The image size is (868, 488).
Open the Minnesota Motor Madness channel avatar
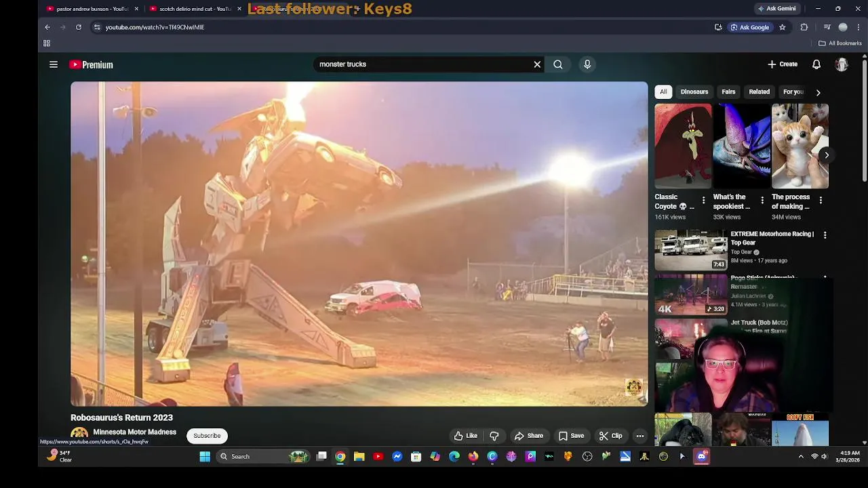[x=79, y=434]
